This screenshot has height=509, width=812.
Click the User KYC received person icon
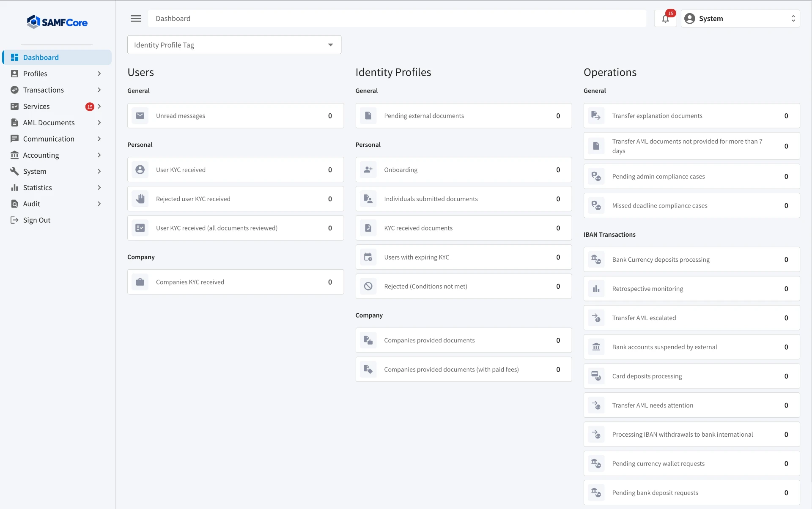[140, 170]
